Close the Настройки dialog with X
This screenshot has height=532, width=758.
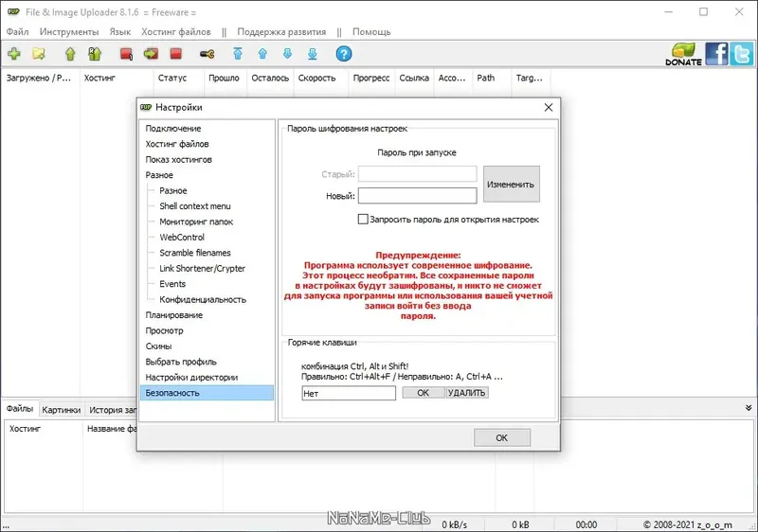click(x=549, y=107)
